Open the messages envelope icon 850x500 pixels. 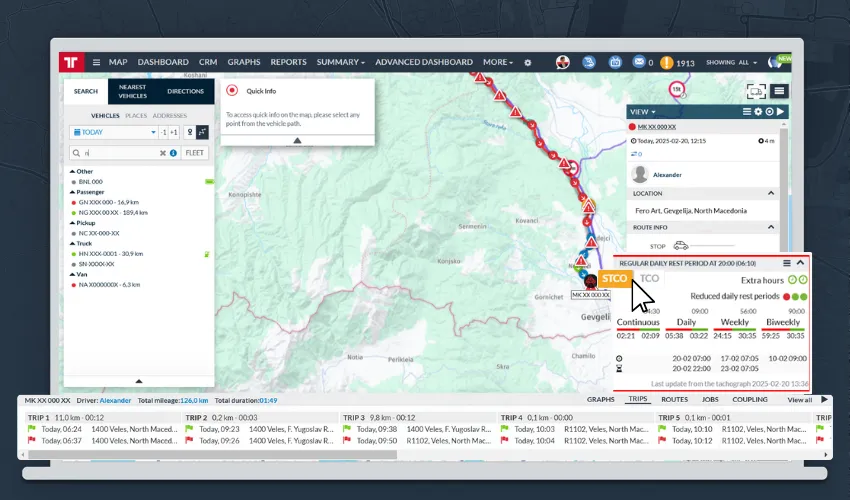coord(639,62)
